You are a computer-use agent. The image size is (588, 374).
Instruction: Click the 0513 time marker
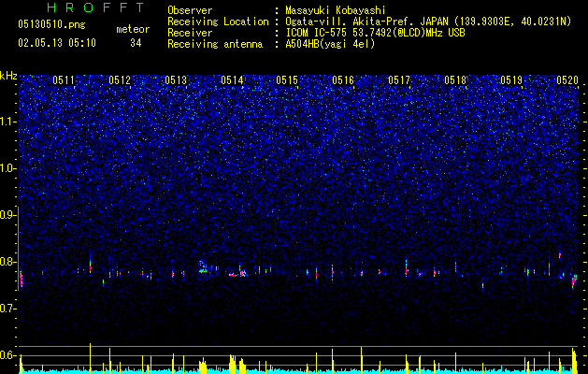click(176, 80)
